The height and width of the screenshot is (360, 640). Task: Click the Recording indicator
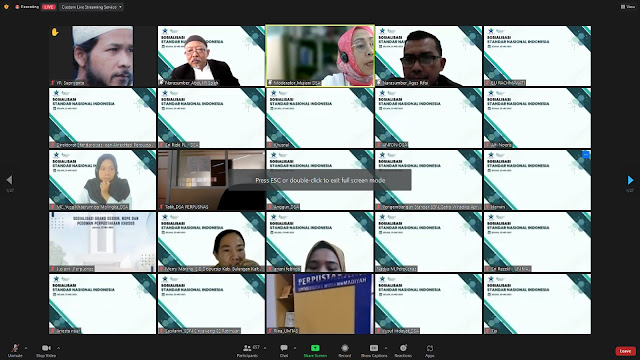(x=27, y=7)
